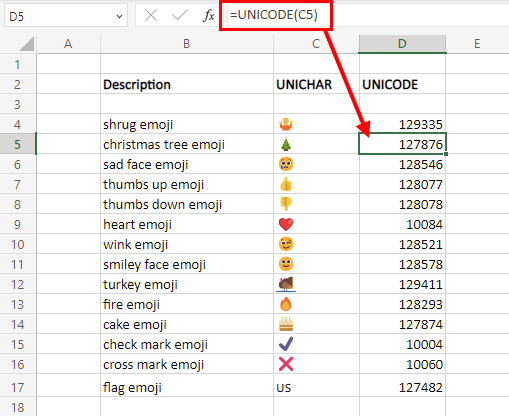Click the Select All corner triangle
This screenshot has width=509, height=416.
pyautogui.click(x=27, y=44)
